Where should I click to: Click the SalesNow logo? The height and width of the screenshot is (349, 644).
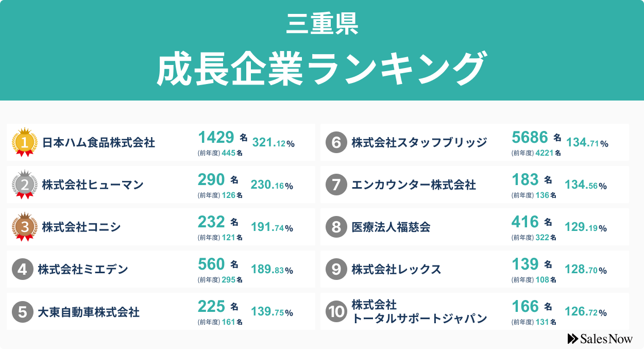[600, 339]
